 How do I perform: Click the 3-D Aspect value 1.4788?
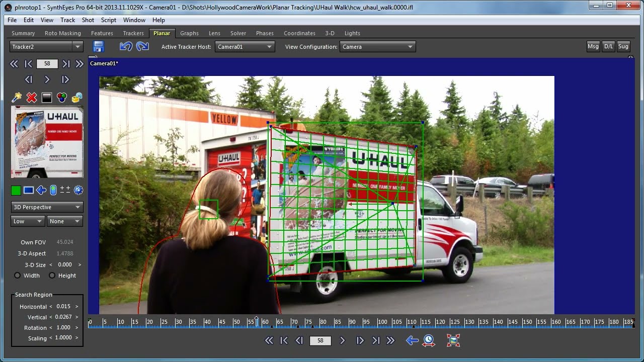coord(65,254)
